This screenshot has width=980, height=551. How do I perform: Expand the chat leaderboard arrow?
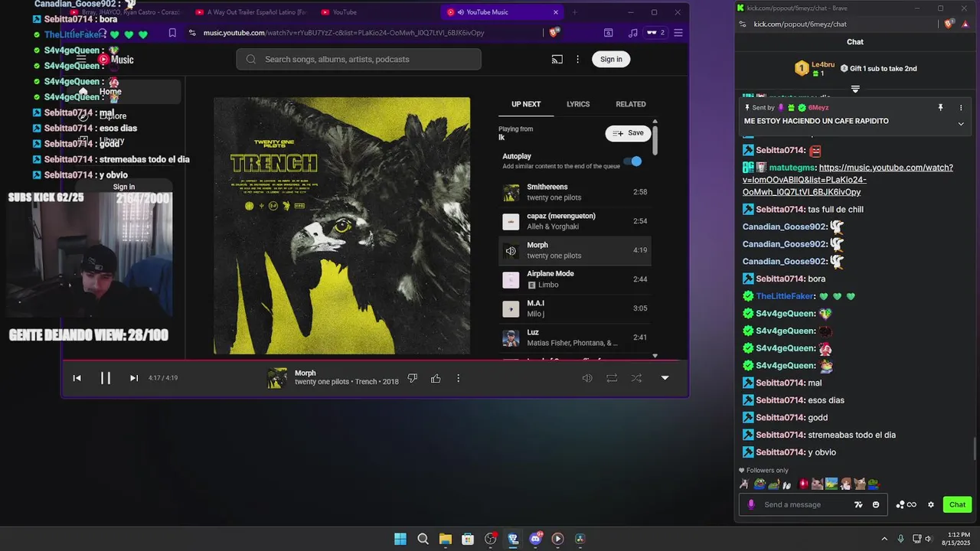855,89
